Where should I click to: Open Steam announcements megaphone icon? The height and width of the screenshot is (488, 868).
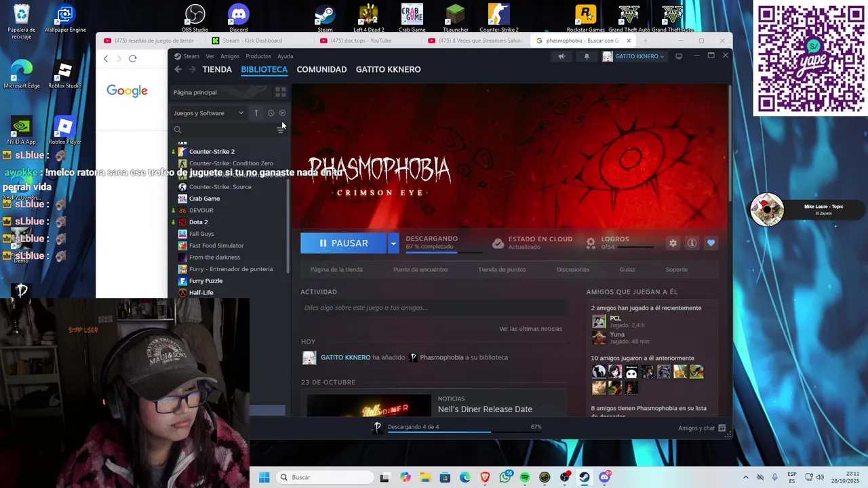[x=561, y=56]
